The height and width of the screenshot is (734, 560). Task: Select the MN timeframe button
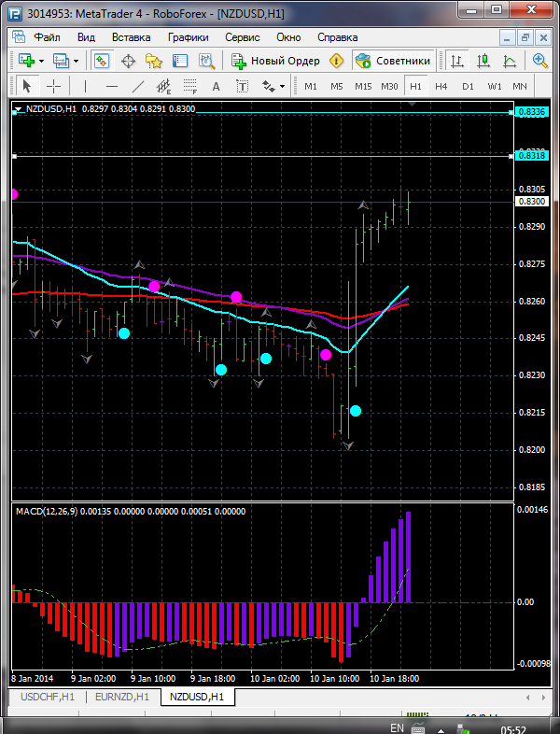pyautogui.click(x=520, y=87)
